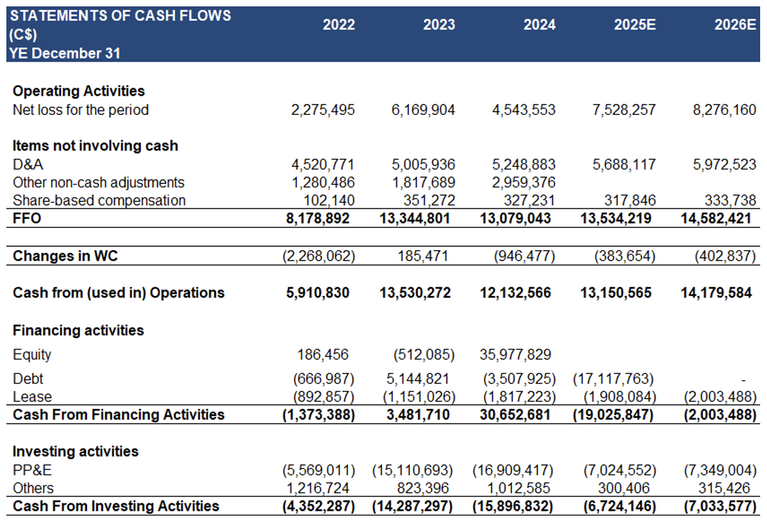Select operations cash value 14,179,584

[x=716, y=293]
